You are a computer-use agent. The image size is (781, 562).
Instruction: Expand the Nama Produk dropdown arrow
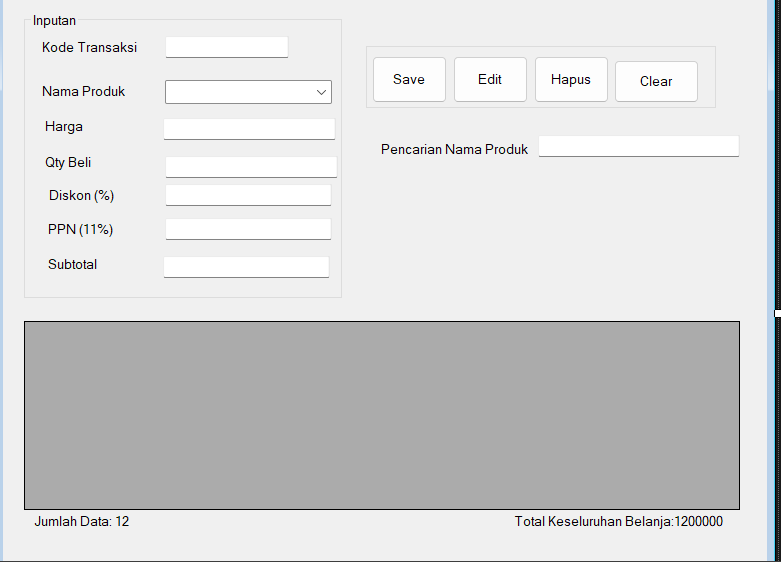(321, 93)
